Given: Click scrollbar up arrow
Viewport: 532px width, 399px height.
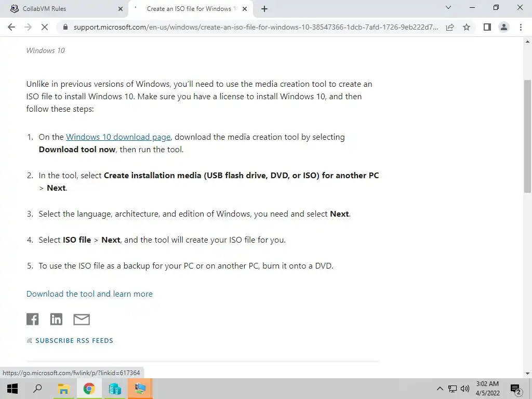Looking at the screenshot, I should click(527, 42).
